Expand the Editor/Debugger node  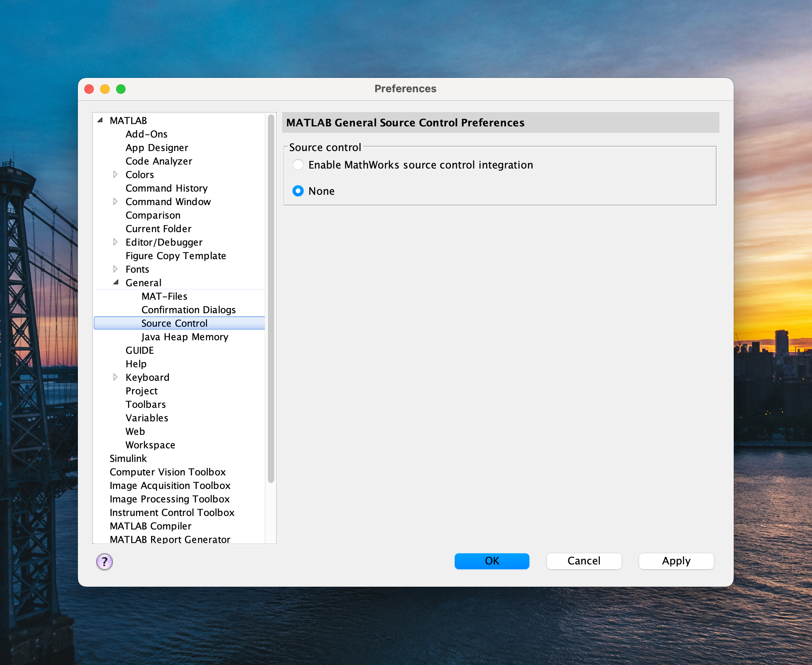(115, 242)
